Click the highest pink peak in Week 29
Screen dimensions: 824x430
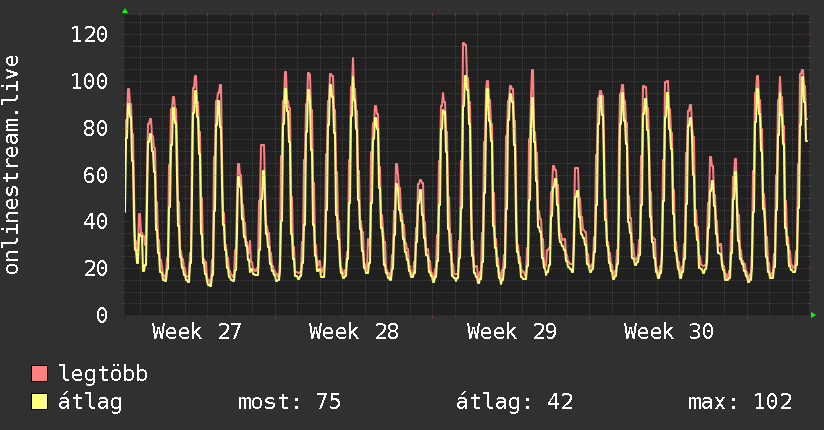[465, 44]
